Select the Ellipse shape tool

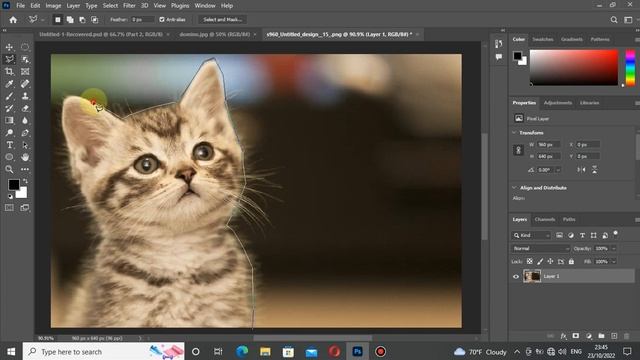[x=9, y=157]
